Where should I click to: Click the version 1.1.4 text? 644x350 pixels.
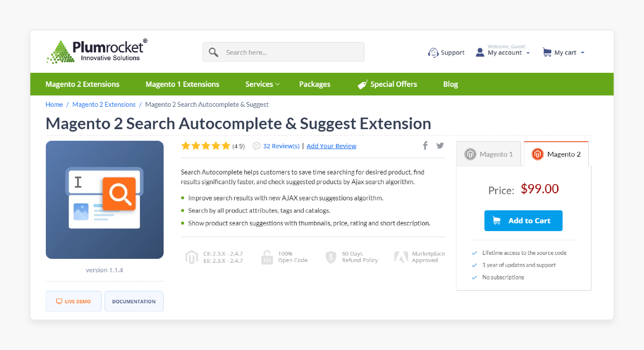pyautogui.click(x=104, y=270)
